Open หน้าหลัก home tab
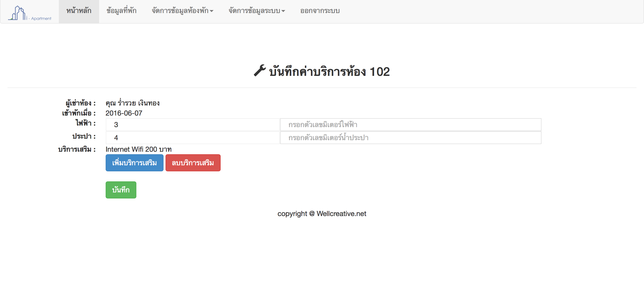 point(79,11)
